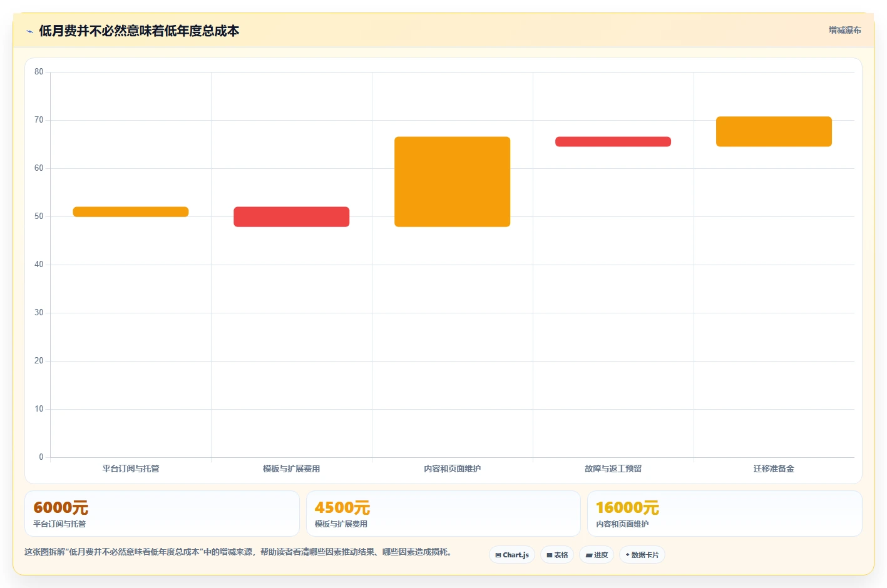Click the y-axis value 80
Image resolution: width=887 pixels, height=588 pixels.
(x=39, y=72)
